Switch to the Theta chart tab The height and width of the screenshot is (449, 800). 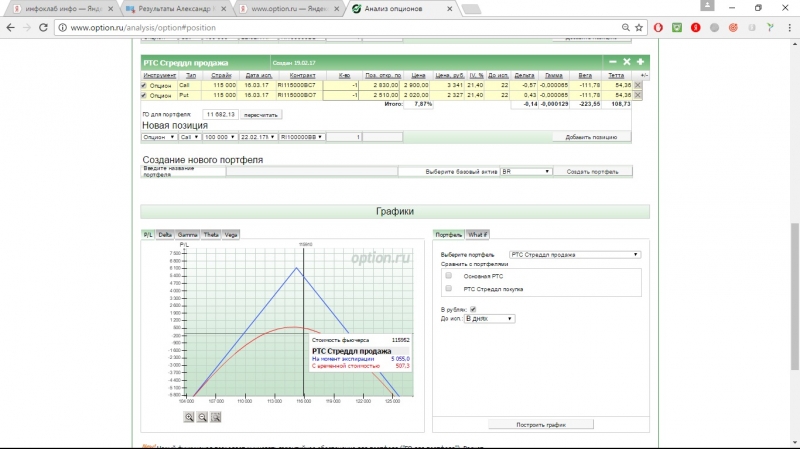[x=211, y=235]
